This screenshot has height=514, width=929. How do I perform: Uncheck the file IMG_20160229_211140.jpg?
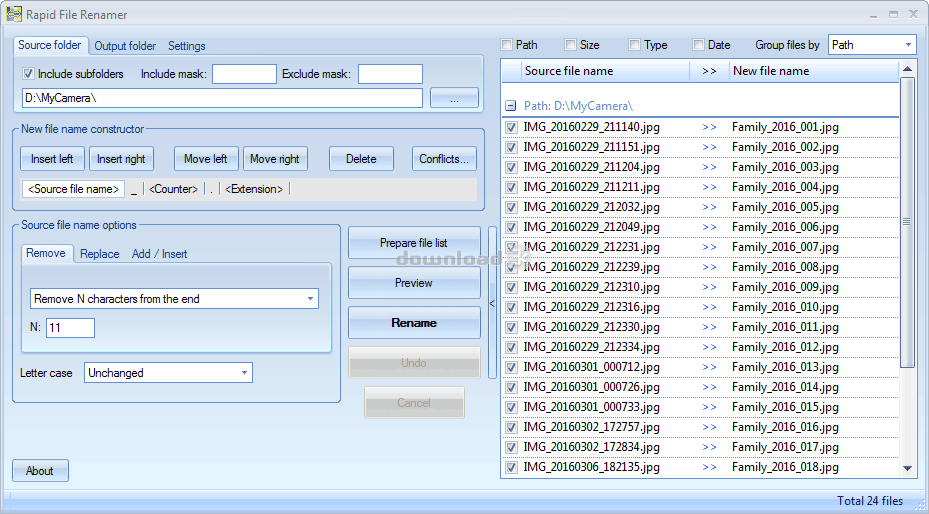[511, 127]
